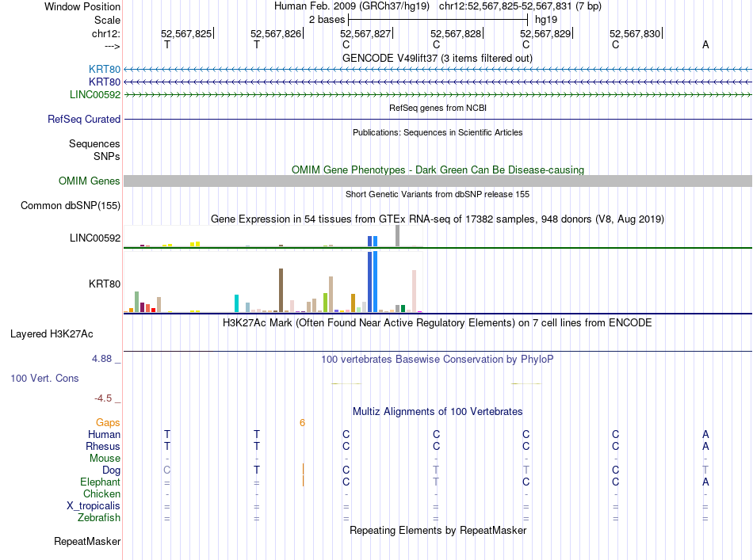This screenshot has width=753, height=560.
Task: Click PhyloP conservation mark under 52,567,827 column
Action: pos(346,383)
